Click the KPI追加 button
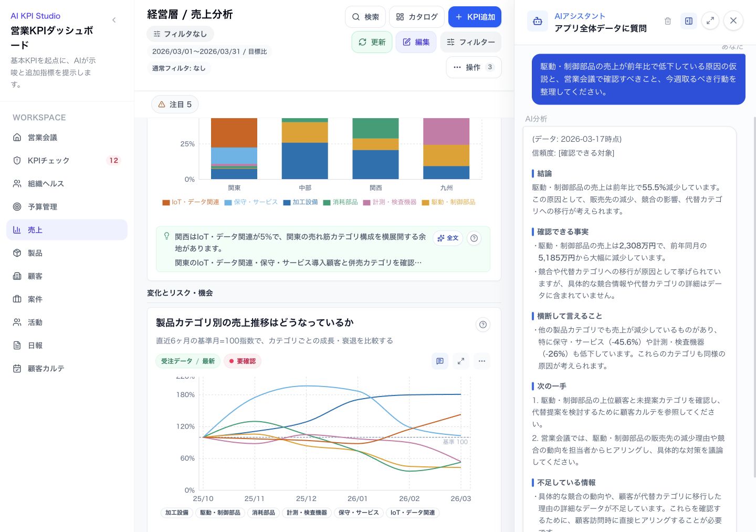The image size is (756, 532). pos(475,17)
